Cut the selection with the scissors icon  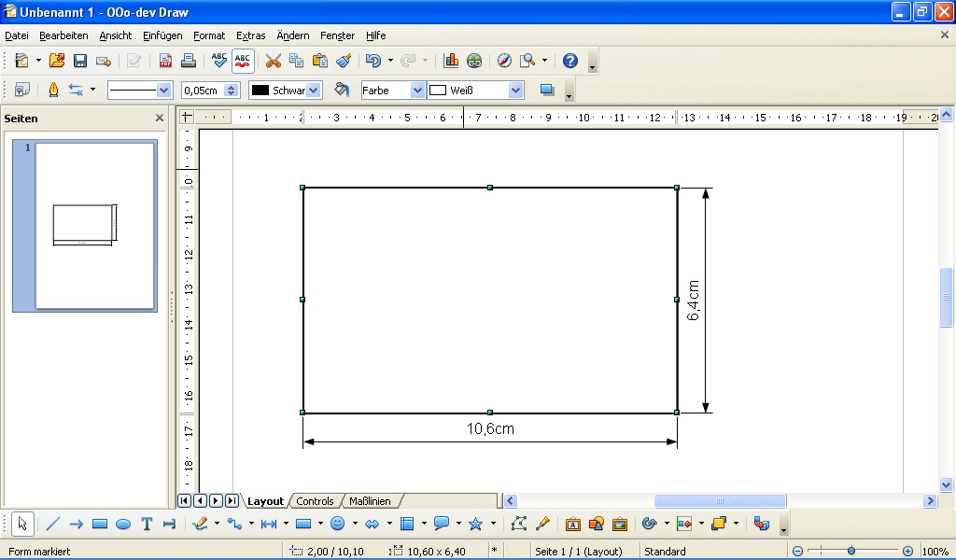[274, 61]
